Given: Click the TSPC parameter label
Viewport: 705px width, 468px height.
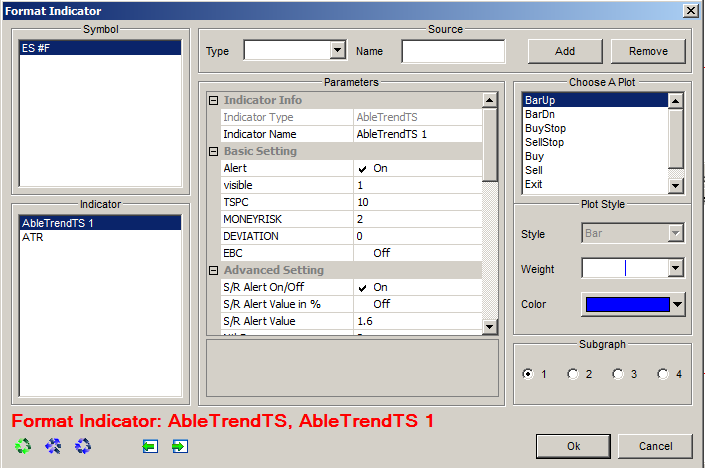Looking at the screenshot, I should tap(236, 202).
